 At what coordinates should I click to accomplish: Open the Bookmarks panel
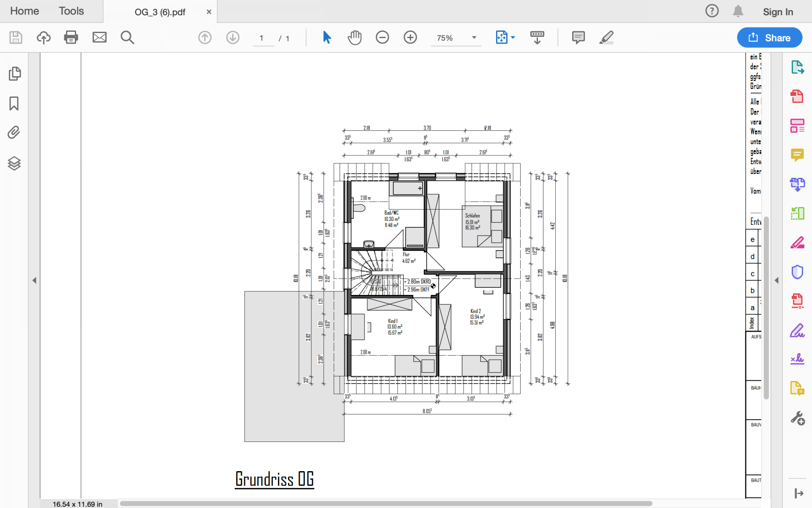click(x=14, y=103)
